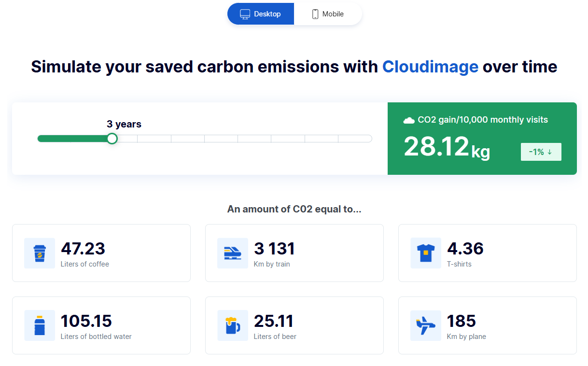Click the plane icon on the Km by plane card
Screen dimensions: 588x366
(x=425, y=325)
